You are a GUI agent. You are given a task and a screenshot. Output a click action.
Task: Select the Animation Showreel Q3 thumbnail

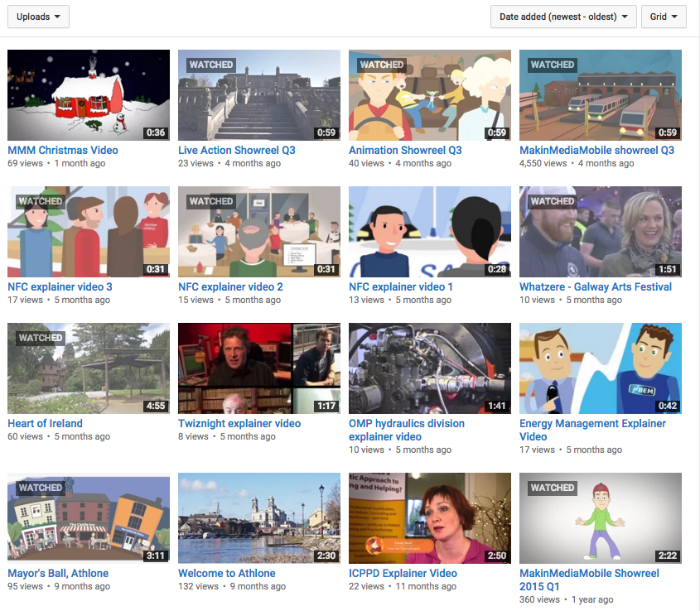[x=429, y=95]
